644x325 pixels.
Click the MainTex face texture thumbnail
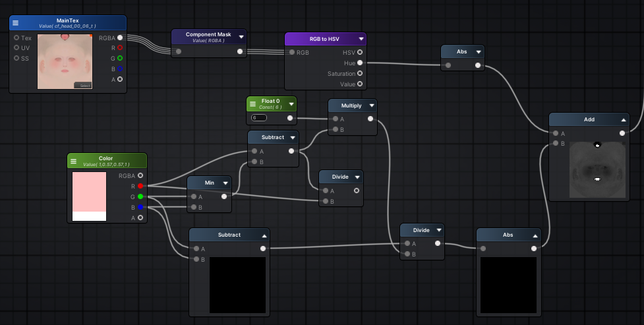coord(65,61)
